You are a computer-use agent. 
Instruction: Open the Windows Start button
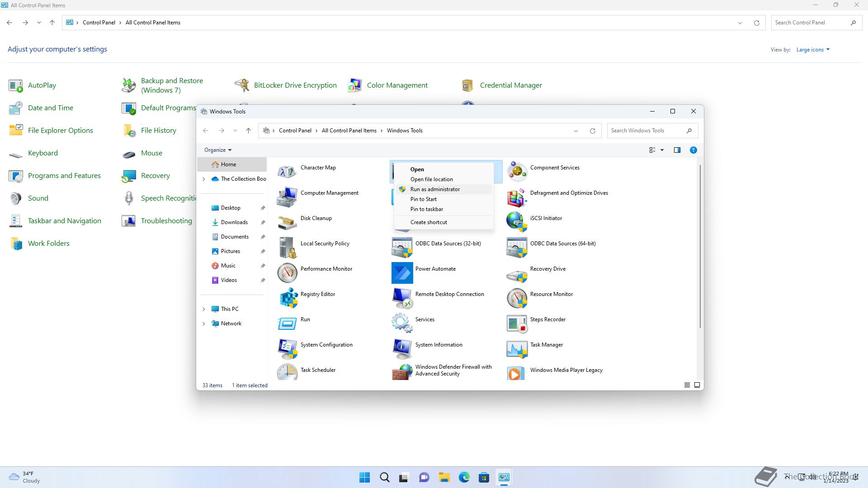tap(364, 478)
